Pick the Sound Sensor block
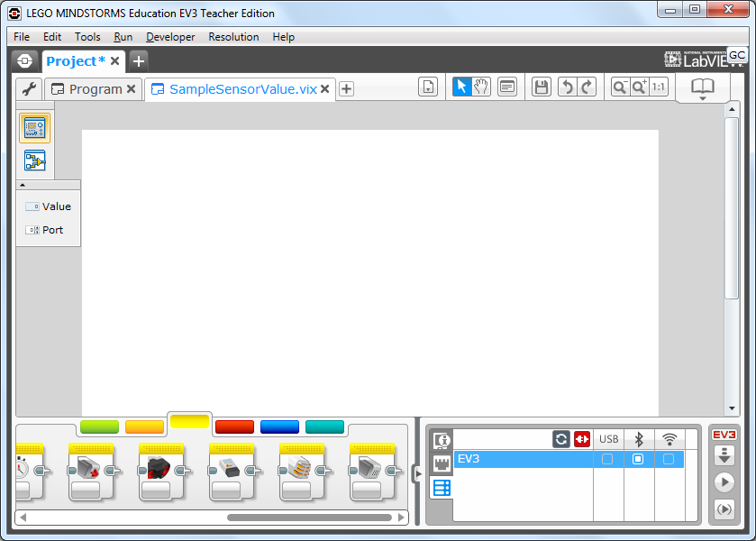The height and width of the screenshot is (541, 756). click(373, 472)
